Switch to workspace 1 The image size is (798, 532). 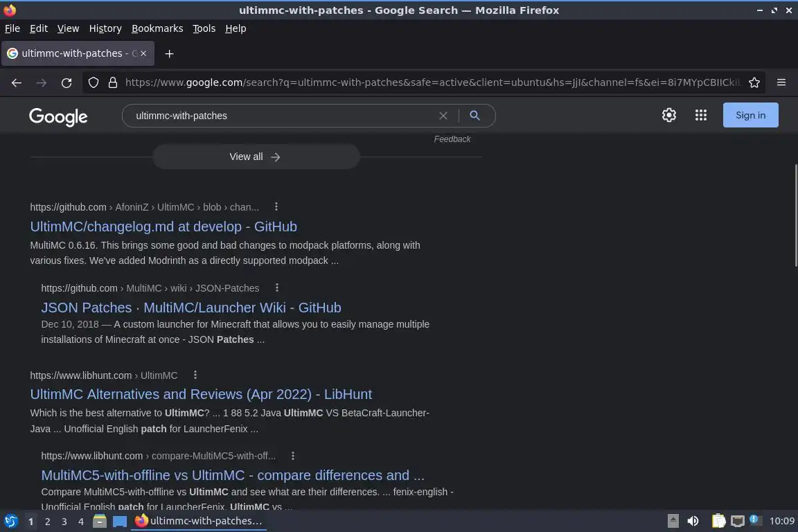pos(30,522)
